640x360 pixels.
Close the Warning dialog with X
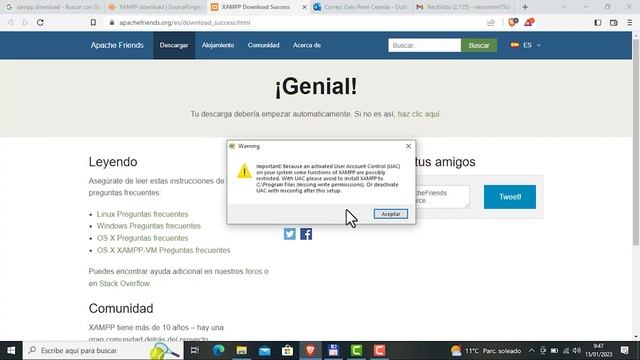point(408,146)
